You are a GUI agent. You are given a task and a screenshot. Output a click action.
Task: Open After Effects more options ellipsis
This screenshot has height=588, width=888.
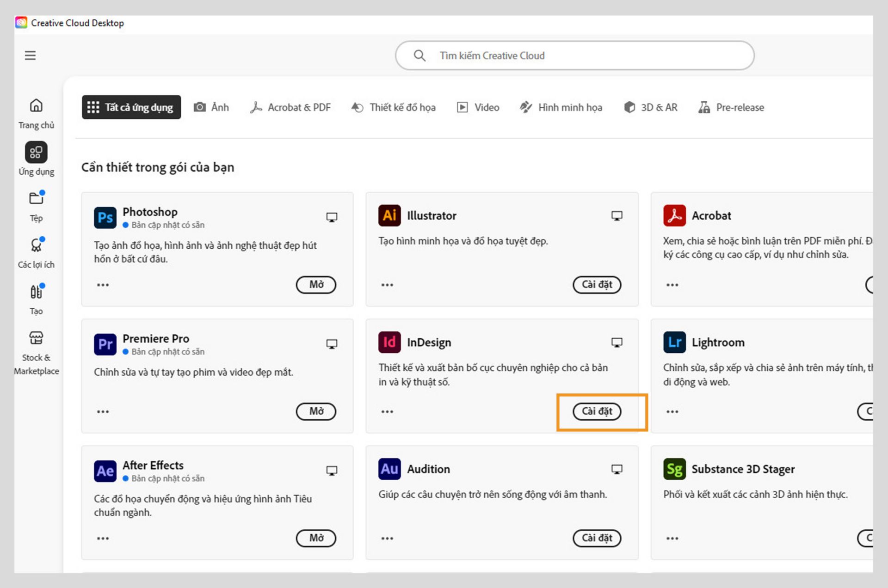click(103, 538)
